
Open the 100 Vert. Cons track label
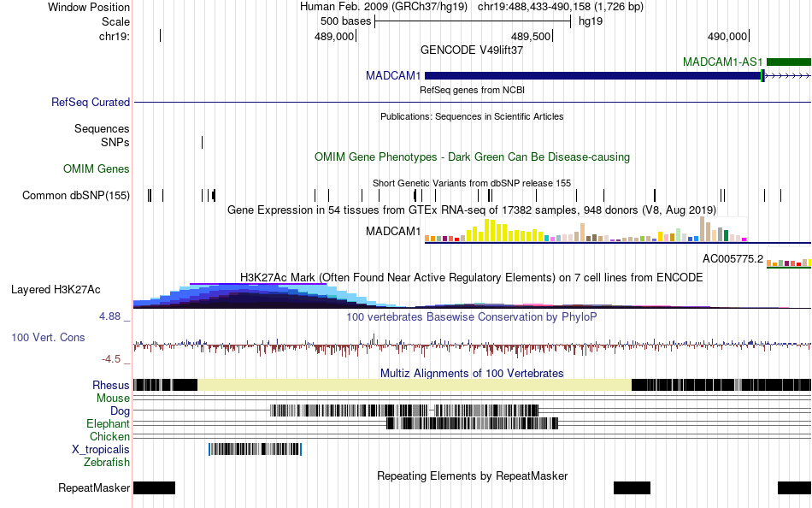(48, 338)
